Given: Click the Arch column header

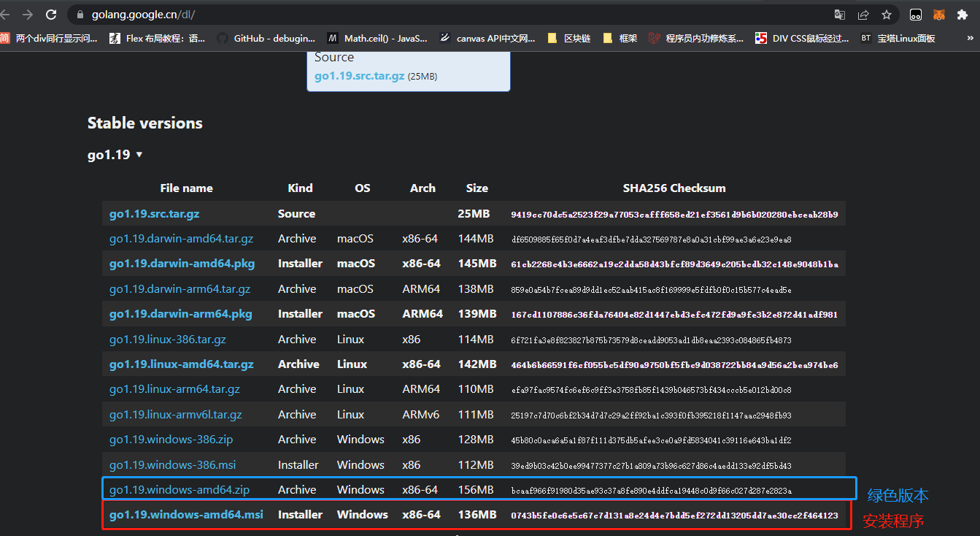Looking at the screenshot, I should [x=423, y=188].
